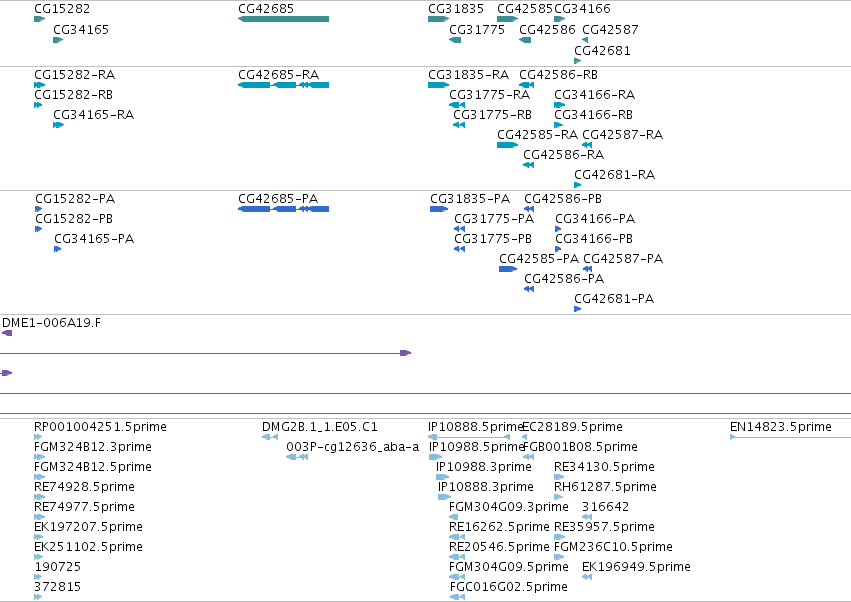Click the CG34165 gene label
851x602 pixels.
pos(81,30)
